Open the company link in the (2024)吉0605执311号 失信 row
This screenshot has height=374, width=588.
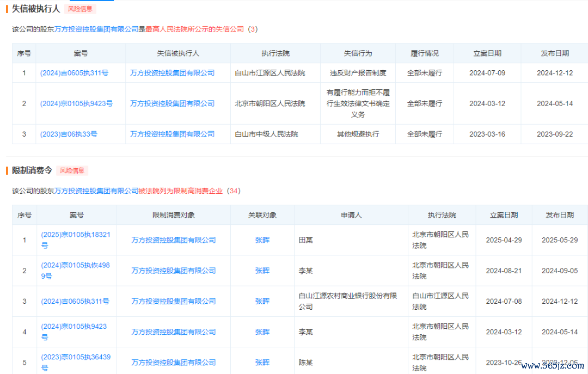pyautogui.click(x=172, y=73)
